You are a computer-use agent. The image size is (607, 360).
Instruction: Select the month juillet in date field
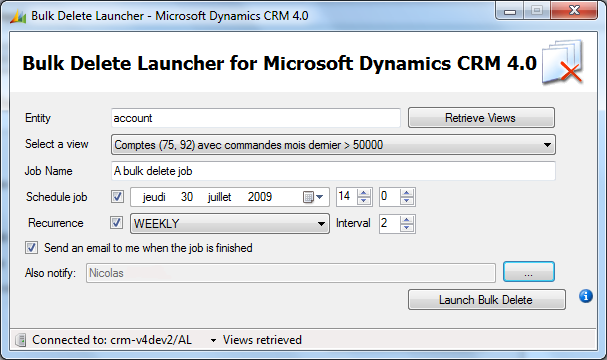[219, 197]
